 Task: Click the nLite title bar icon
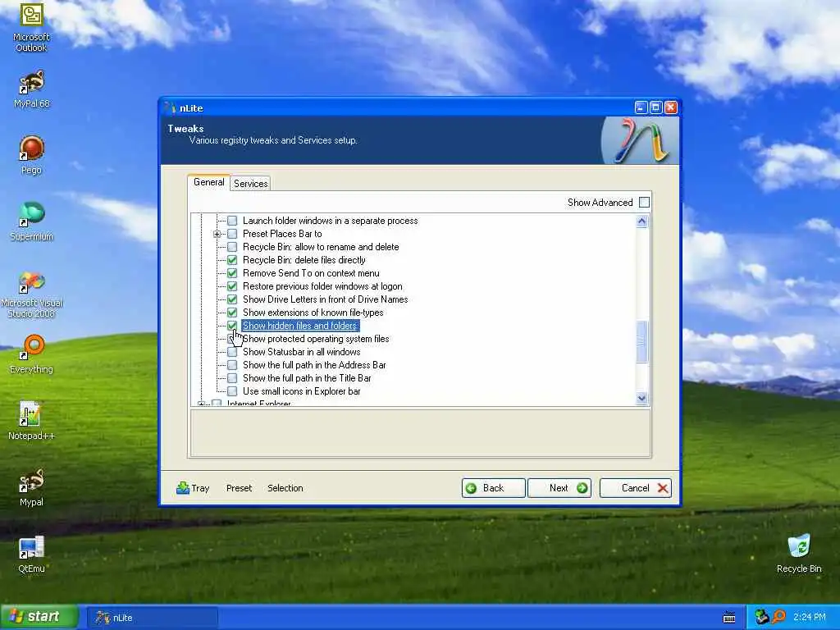tap(171, 107)
